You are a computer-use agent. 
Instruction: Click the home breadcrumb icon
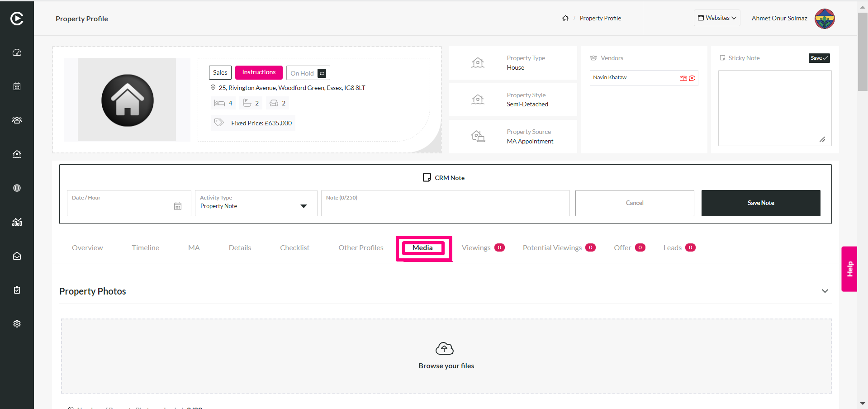[x=565, y=19]
